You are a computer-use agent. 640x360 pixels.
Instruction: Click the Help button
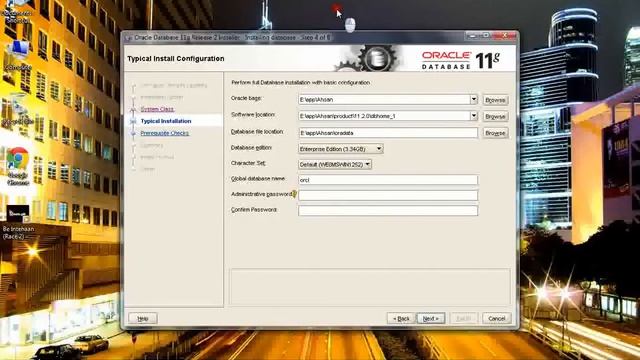(142, 318)
